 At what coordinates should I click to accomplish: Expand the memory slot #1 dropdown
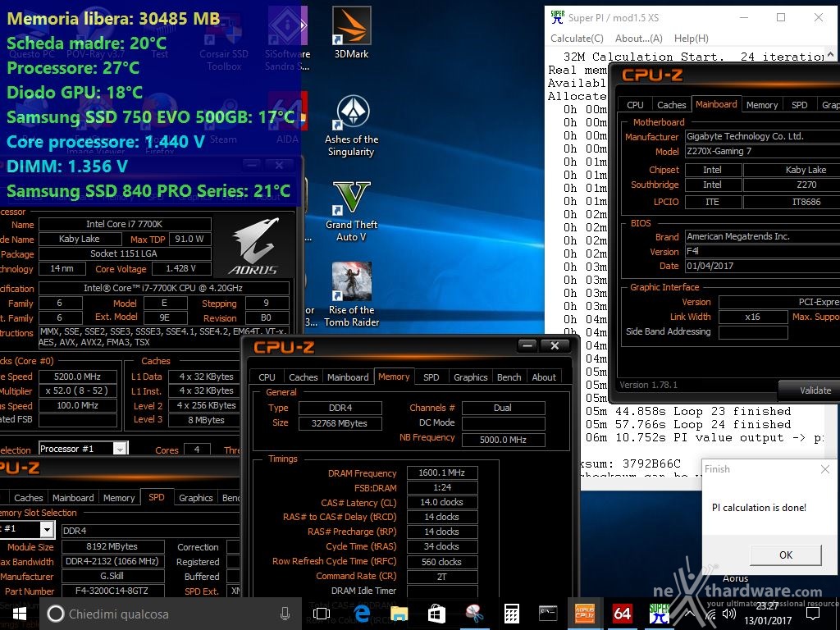coord(47,529)
